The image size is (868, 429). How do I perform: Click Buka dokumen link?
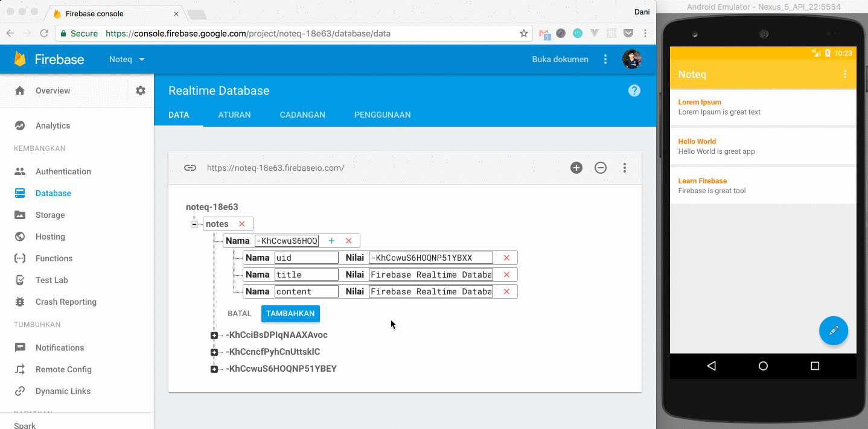point(560,59)
